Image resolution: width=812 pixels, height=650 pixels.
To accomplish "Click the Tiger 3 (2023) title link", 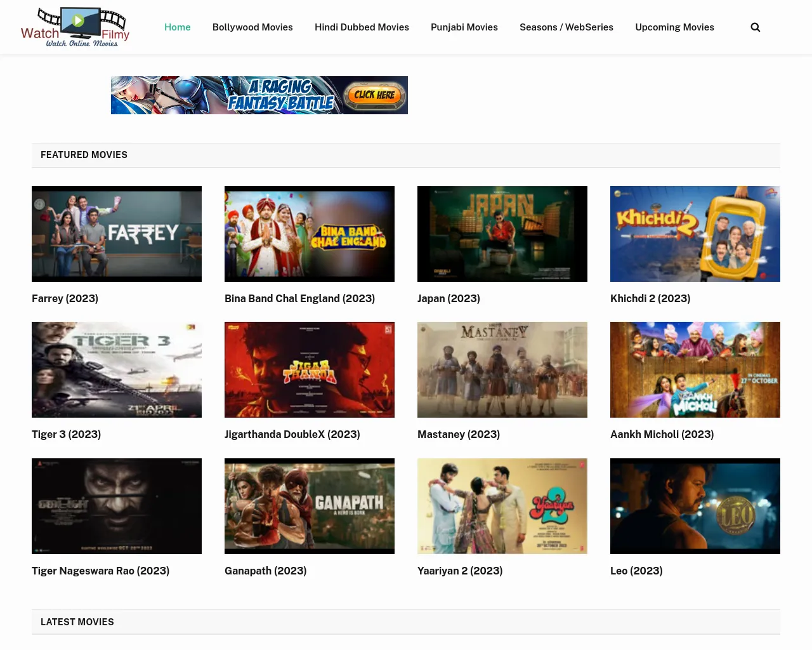I will 67,434.
